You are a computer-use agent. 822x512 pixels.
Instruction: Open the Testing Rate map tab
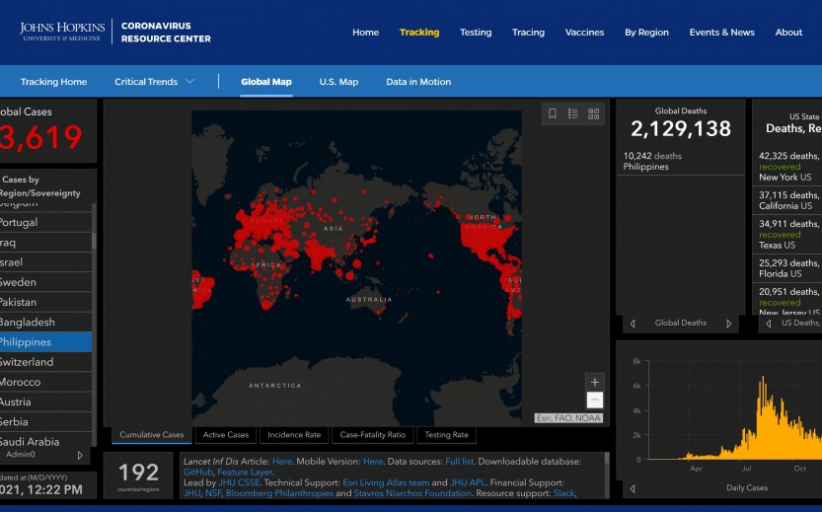pyautogui.click(x=446, y=435)
